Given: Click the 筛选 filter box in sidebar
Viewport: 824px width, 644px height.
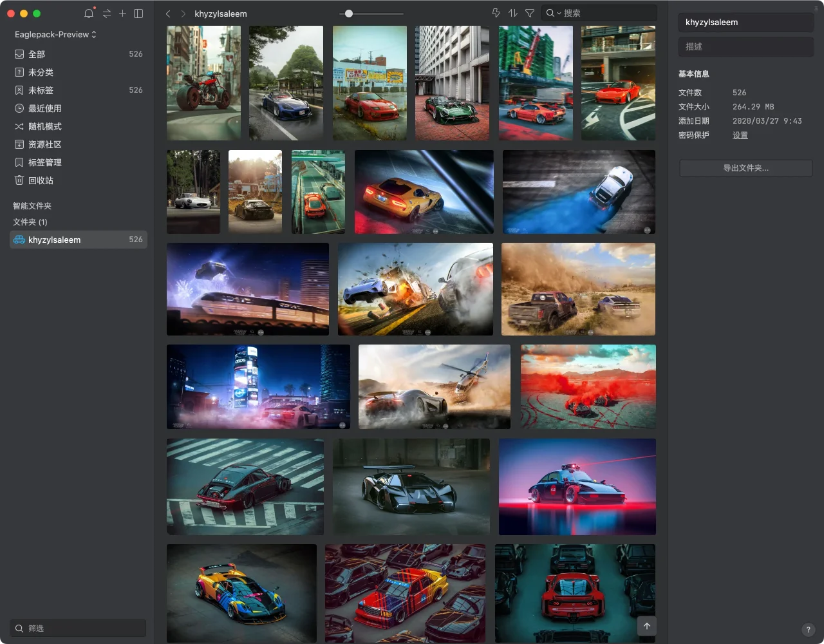Looking at the screenshot, I should 79,628.
